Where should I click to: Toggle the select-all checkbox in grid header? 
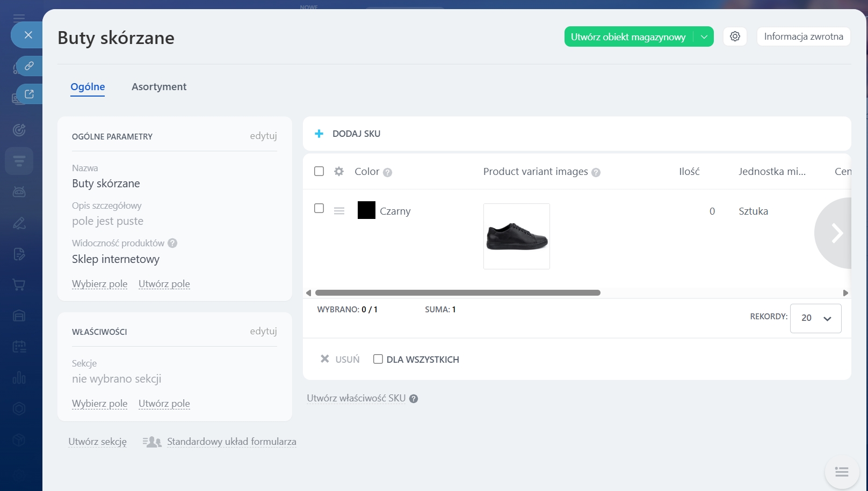319,171
